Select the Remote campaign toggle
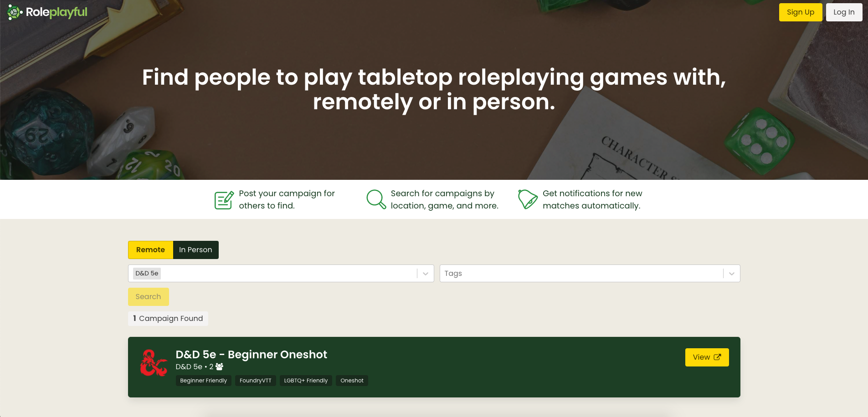868x417 pixels. point(150,250)
